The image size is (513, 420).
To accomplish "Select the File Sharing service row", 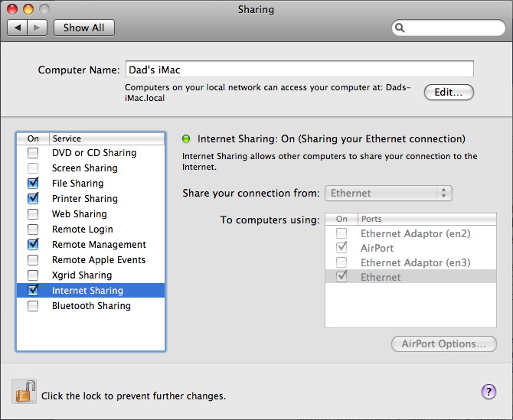I will tap(90, 184).
